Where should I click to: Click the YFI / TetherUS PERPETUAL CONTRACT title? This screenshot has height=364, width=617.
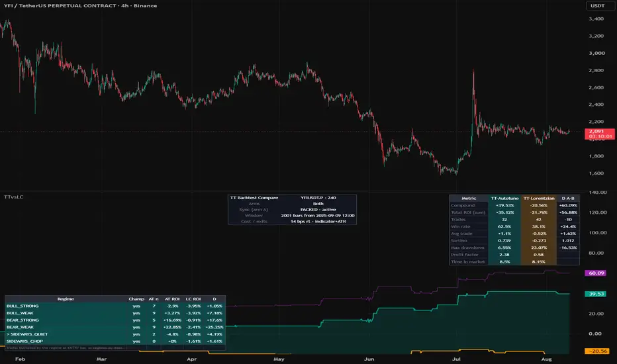pos(60,5)
